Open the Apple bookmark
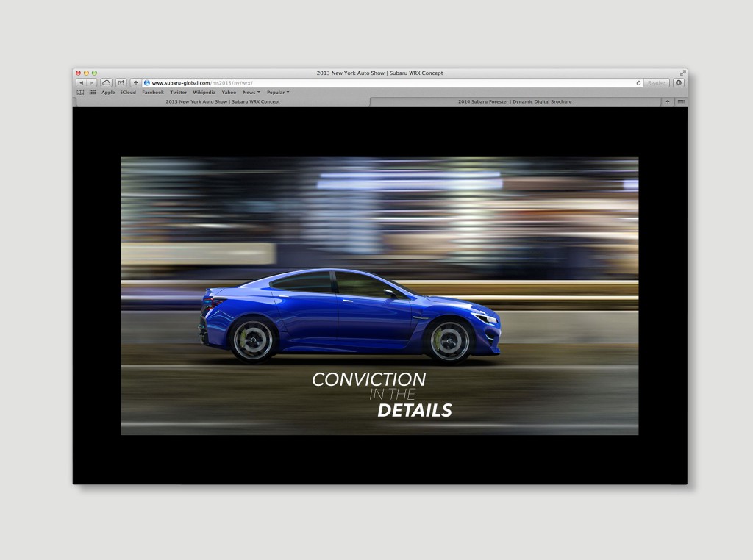 (108, 92)
